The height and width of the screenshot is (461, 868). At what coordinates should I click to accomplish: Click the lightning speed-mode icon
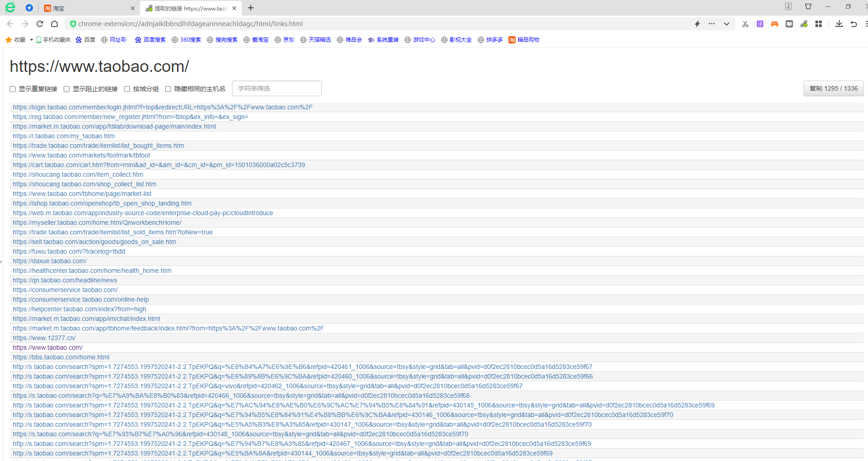[697, 24]
